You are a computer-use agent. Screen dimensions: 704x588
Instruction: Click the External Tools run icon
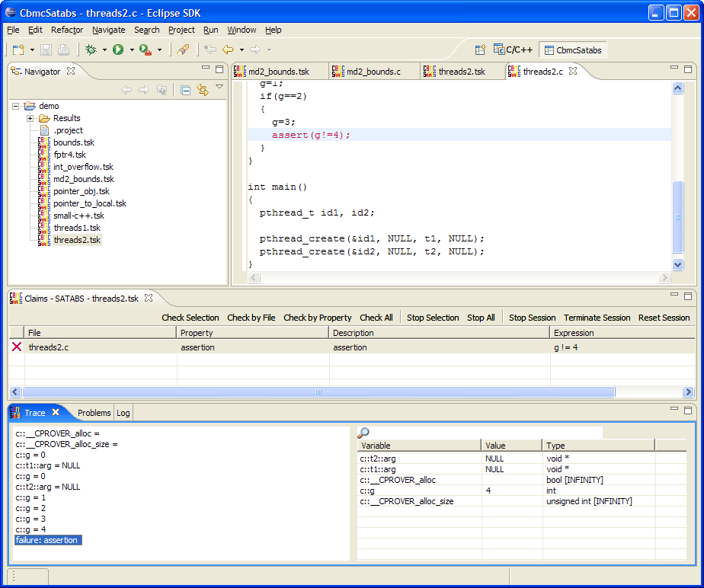tap(145, 50)
